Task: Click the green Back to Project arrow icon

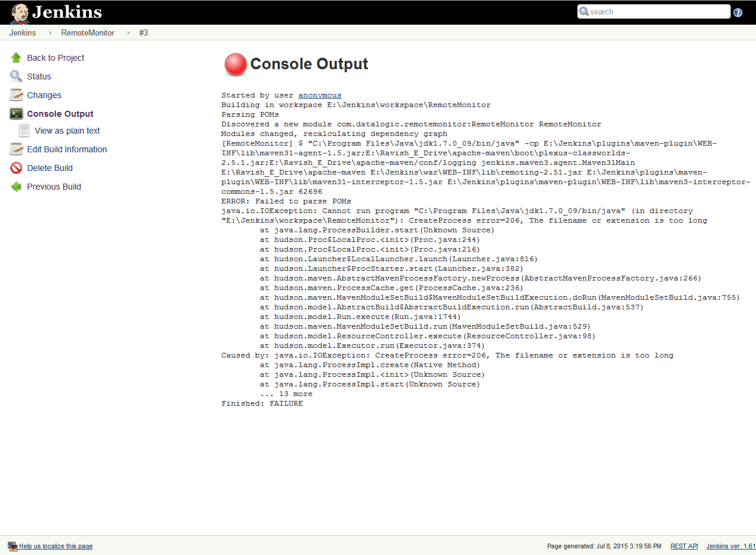Action: click(x=16, y=58)
